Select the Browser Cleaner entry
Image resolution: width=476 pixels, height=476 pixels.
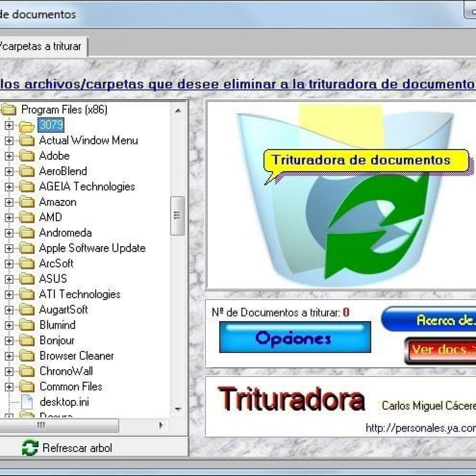(x=77, y=356)
